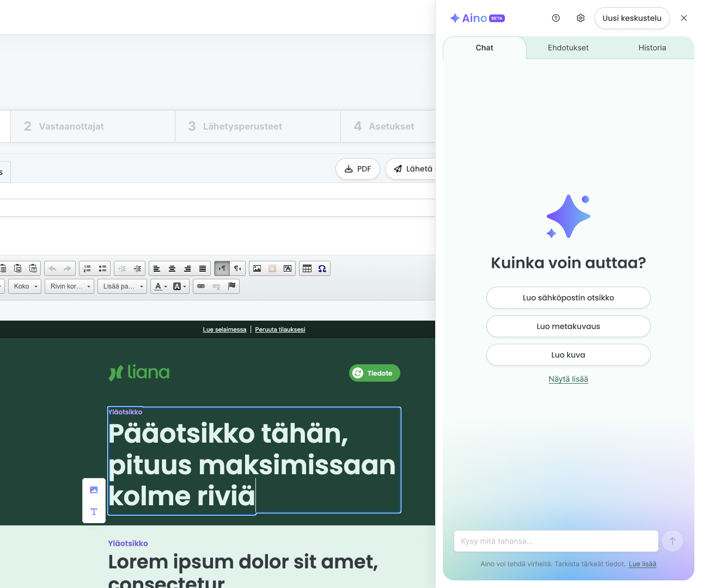Toggle right-to-left text direction

(x=237, y=268)
